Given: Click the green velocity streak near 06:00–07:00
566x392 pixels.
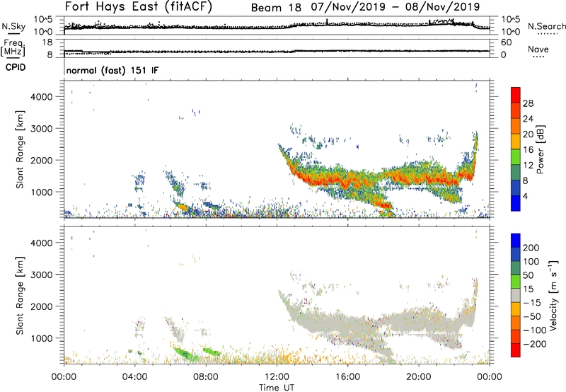Looking at the screenshot, I should click(185, 354).
